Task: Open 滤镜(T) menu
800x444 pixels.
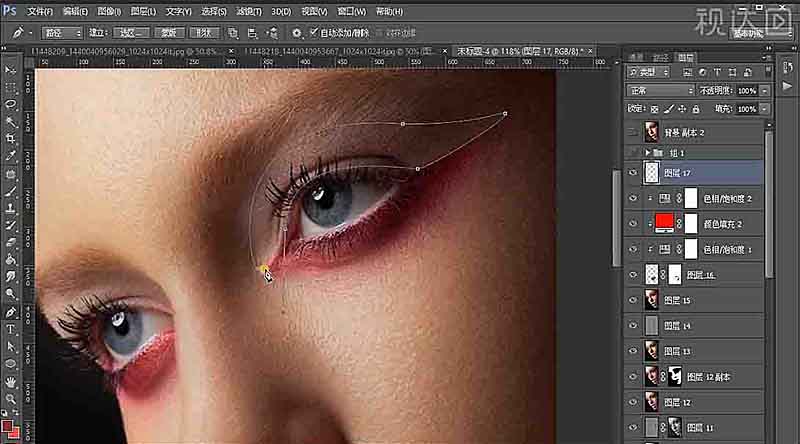Action: pos(248,11)
